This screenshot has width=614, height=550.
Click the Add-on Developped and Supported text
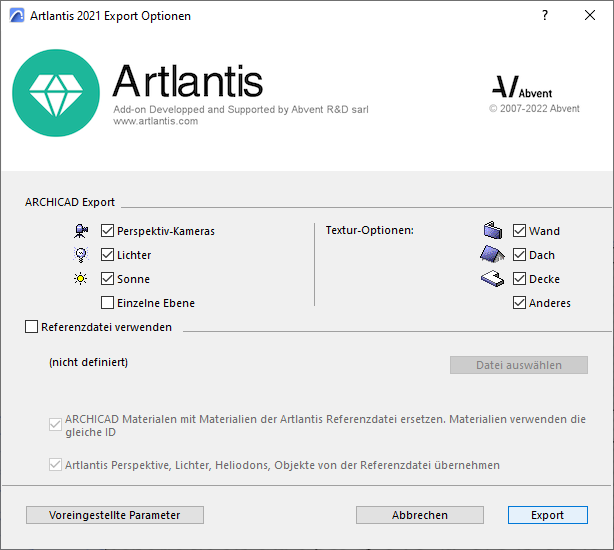[241, 109]
